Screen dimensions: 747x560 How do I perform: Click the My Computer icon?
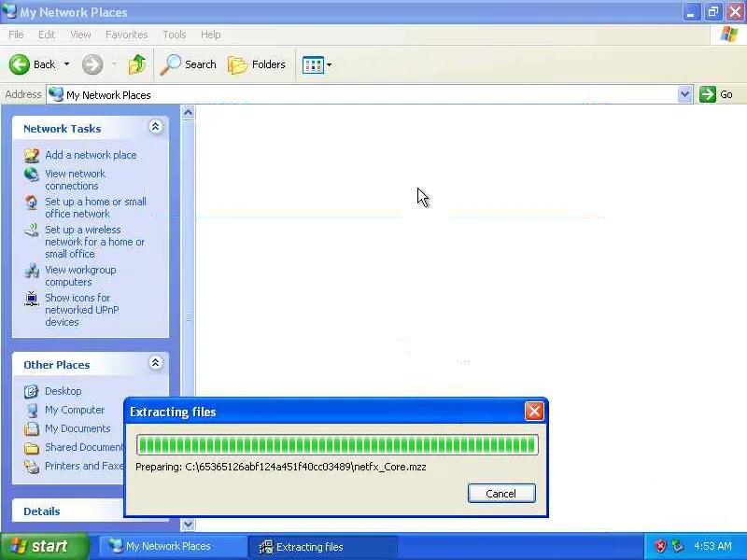(32, 410)
